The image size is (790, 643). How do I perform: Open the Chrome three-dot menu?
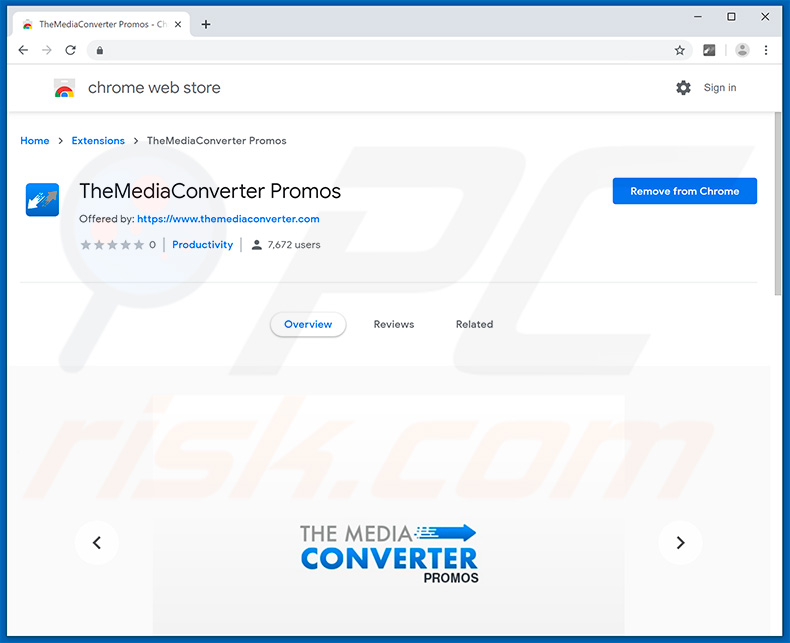click(766, 50)
